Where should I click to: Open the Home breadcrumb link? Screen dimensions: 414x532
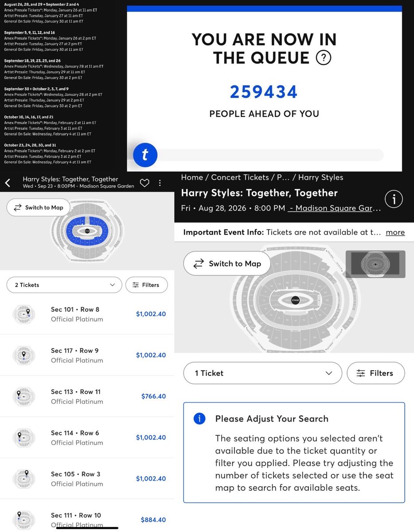(x=192, y=177)
